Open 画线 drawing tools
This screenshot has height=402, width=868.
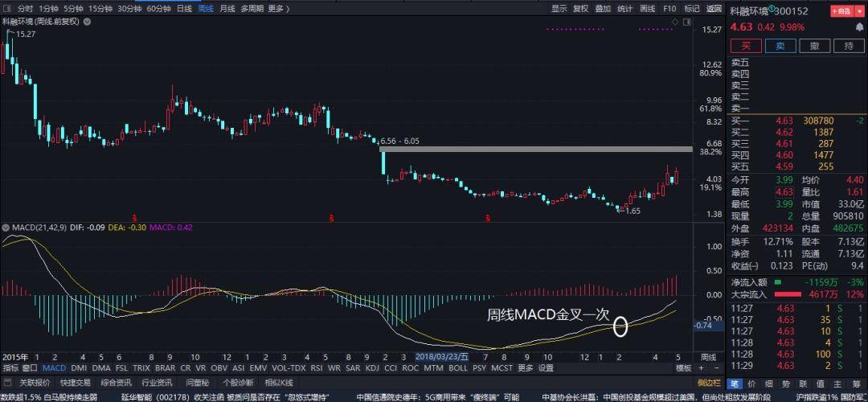tap(647, 8)
